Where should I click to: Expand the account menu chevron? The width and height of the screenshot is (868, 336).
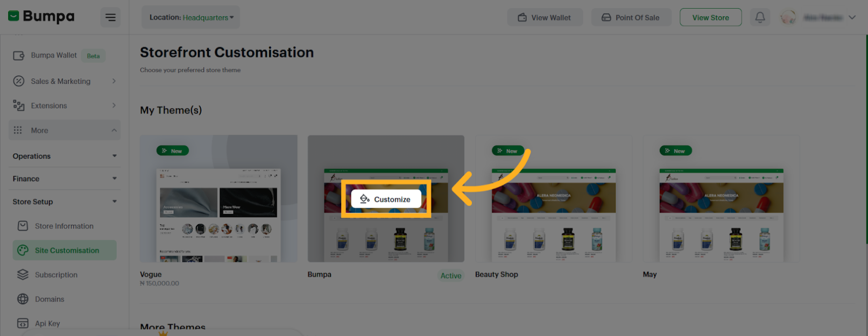[x=852, y=17]
